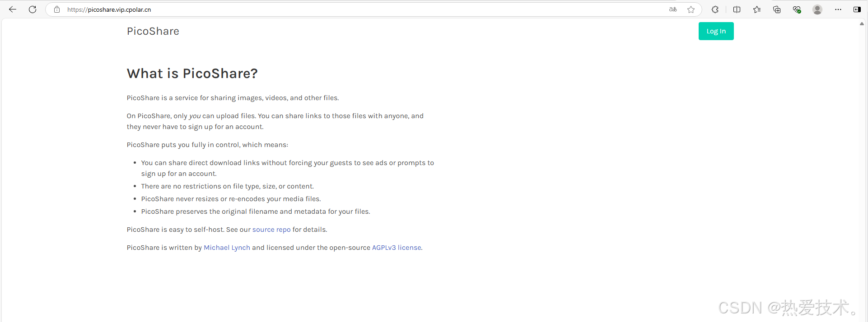Click the 'PicoShare never resizes' bullet text
The width and height of the screenshot is (868, 322).
pyautogui.click(x=231, y=199)
